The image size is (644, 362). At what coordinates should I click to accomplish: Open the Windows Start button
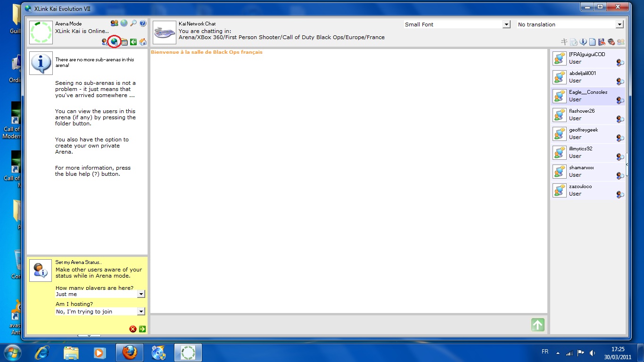click(13, 352)
